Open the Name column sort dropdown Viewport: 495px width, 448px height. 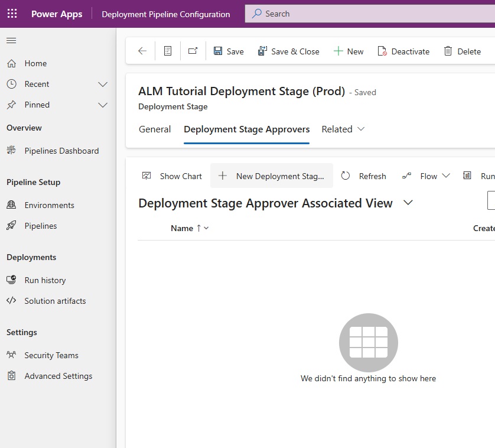206,228
